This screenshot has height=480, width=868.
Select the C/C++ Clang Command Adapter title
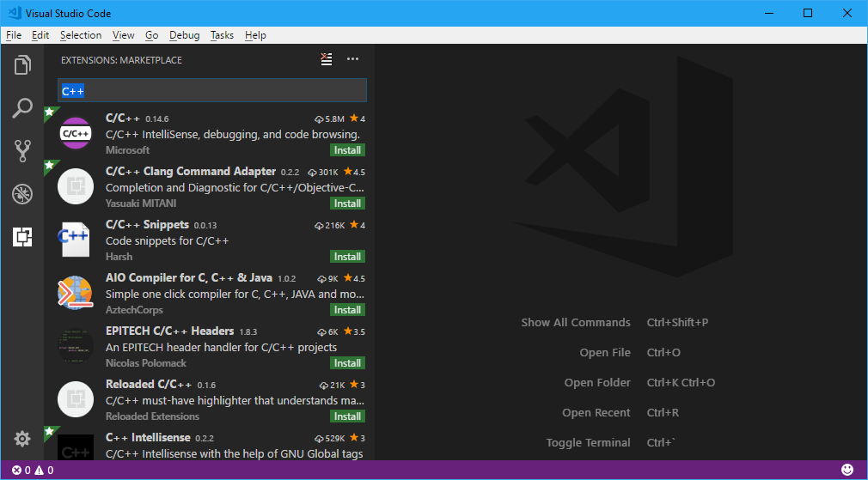point(191,172)
